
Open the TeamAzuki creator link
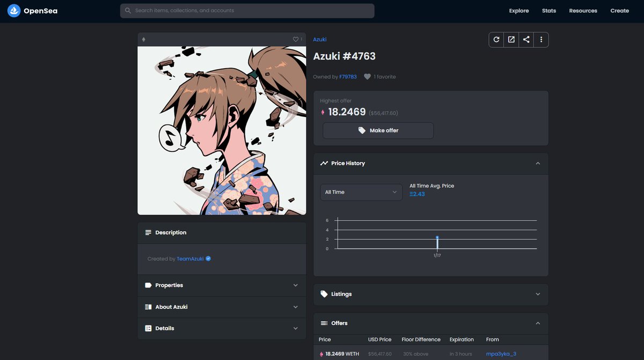tap(190, 259)
